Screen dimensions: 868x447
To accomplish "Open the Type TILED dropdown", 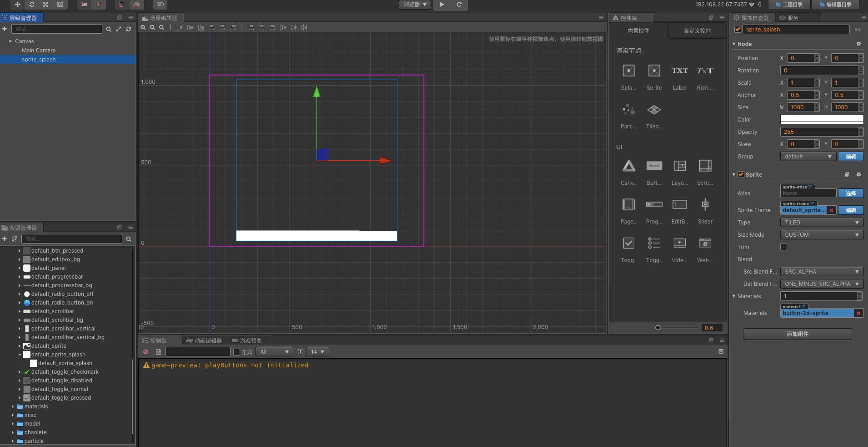I will pyautogui.click(x=822, y=223).
